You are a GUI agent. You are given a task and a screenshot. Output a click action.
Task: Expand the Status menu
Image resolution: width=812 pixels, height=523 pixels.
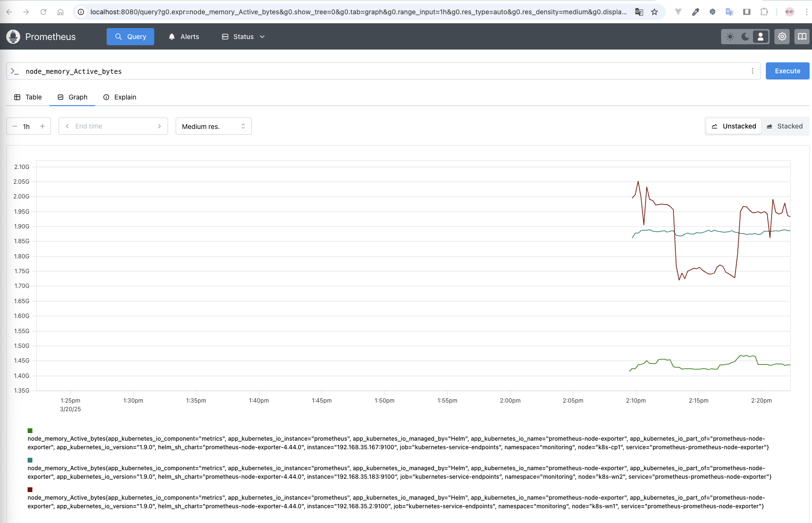(x=243, y=37)
